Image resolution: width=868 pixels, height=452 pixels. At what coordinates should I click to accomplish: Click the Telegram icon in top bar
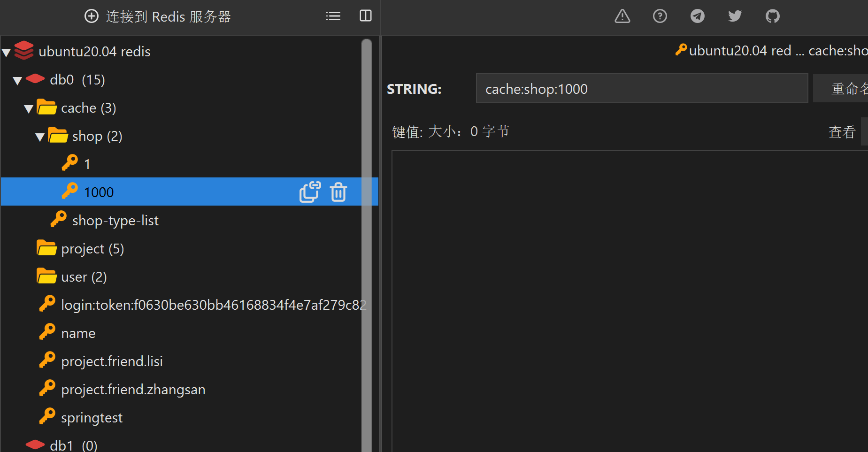697,16
